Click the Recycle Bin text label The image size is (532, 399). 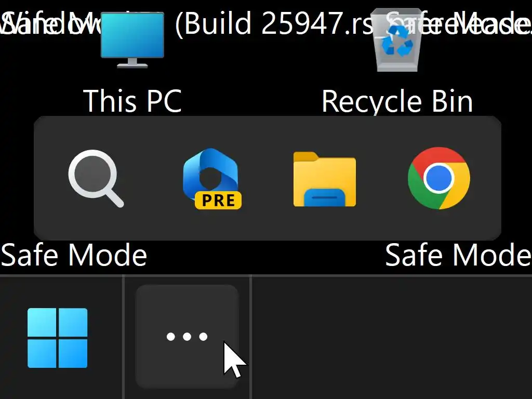[x=397, y=101]
